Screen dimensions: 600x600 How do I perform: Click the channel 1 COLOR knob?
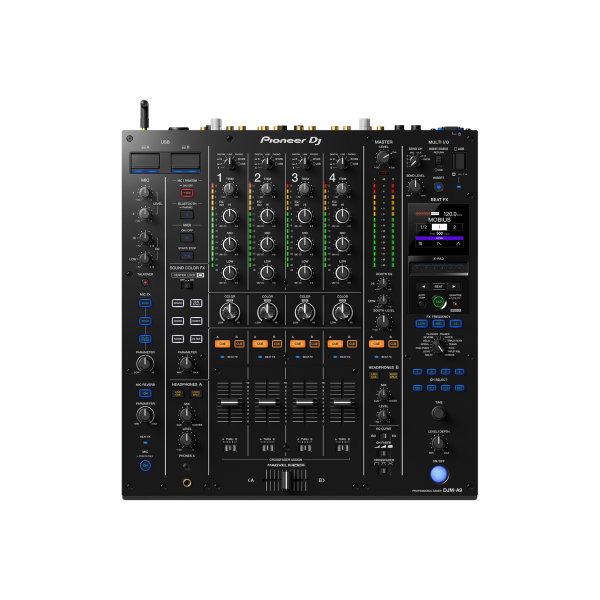pyautogui.click(x=230, y=312)
